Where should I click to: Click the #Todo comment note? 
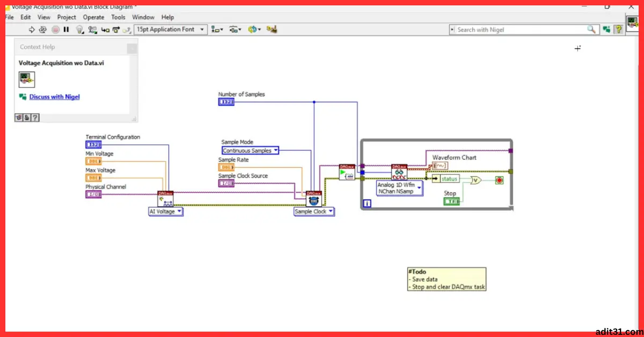pos(447,279)
